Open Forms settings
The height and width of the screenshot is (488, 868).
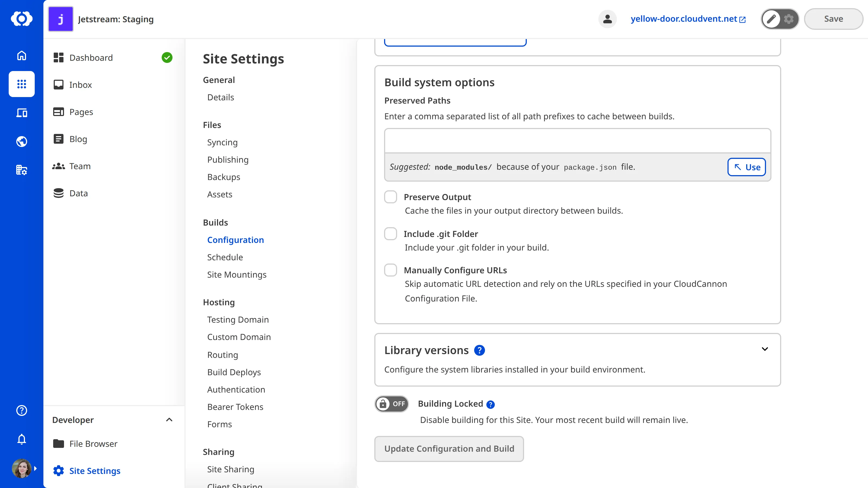(x=220, y=424)
